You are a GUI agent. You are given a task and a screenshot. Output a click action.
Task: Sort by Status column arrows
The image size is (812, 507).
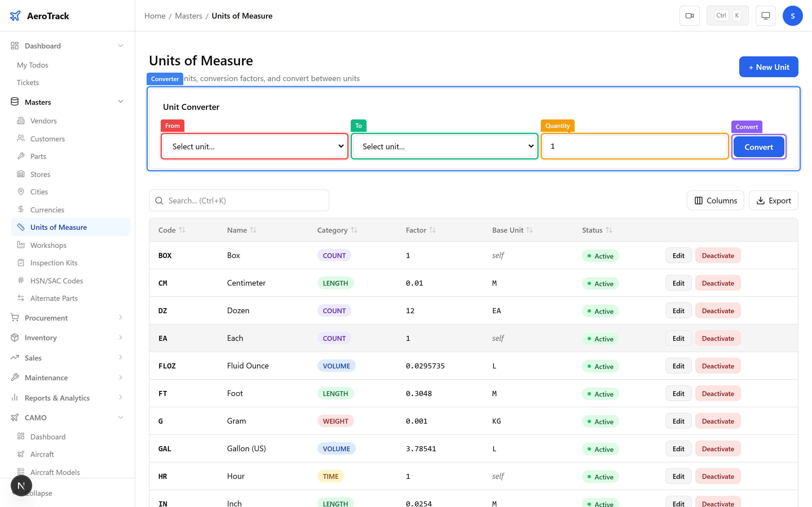[609, 230]
